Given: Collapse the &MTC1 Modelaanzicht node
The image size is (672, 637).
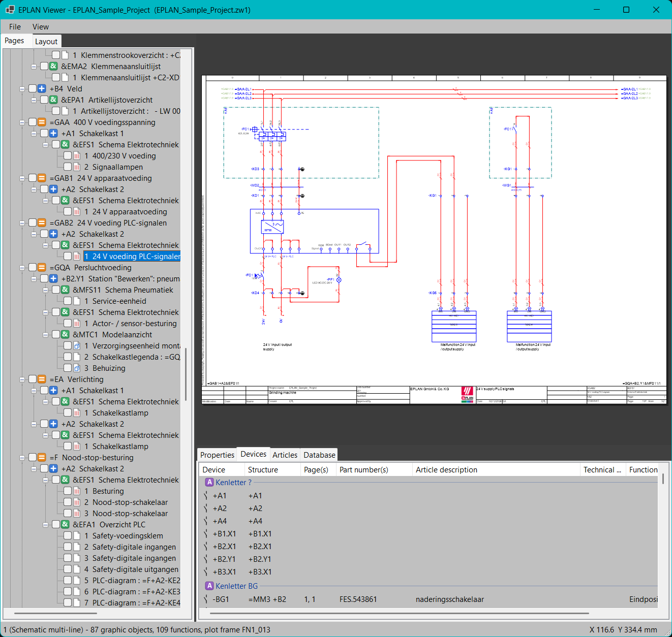Looking at the screenshot, I should [46, 335].
